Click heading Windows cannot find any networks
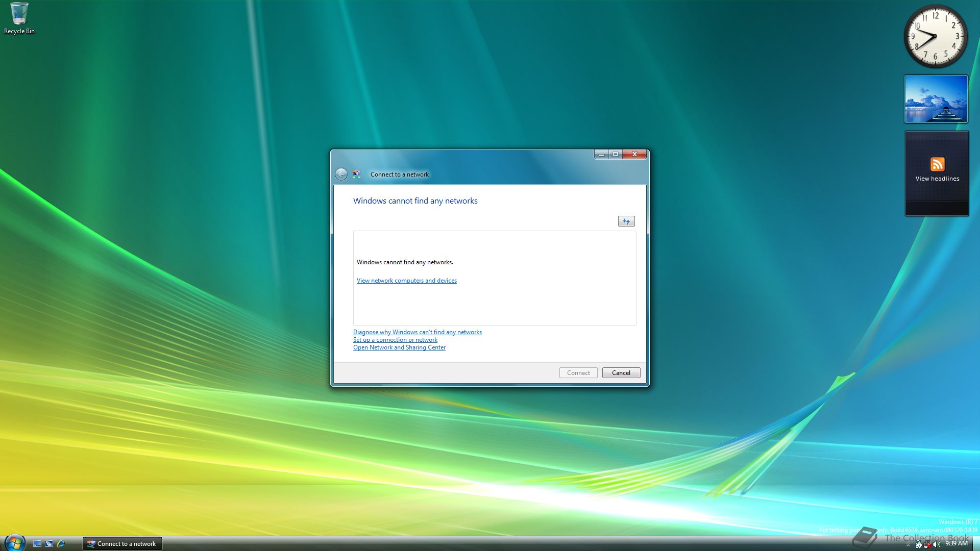 coord(415,201)
